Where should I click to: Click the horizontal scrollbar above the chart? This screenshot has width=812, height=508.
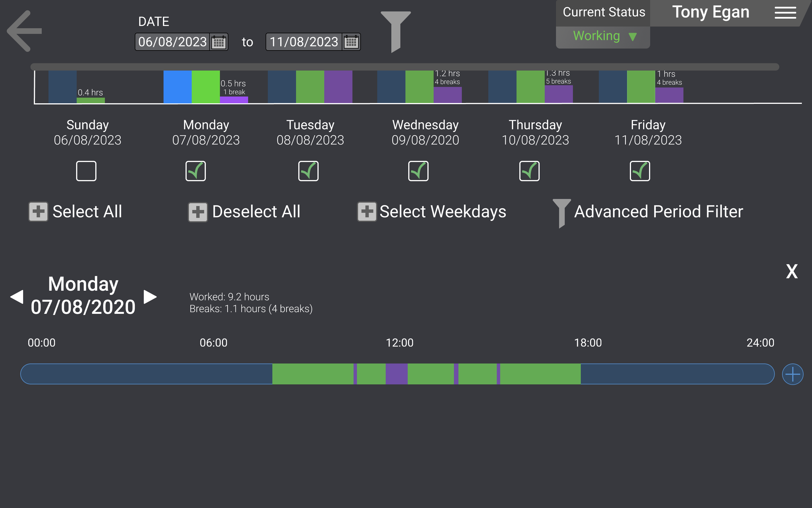tap(405, 67)
